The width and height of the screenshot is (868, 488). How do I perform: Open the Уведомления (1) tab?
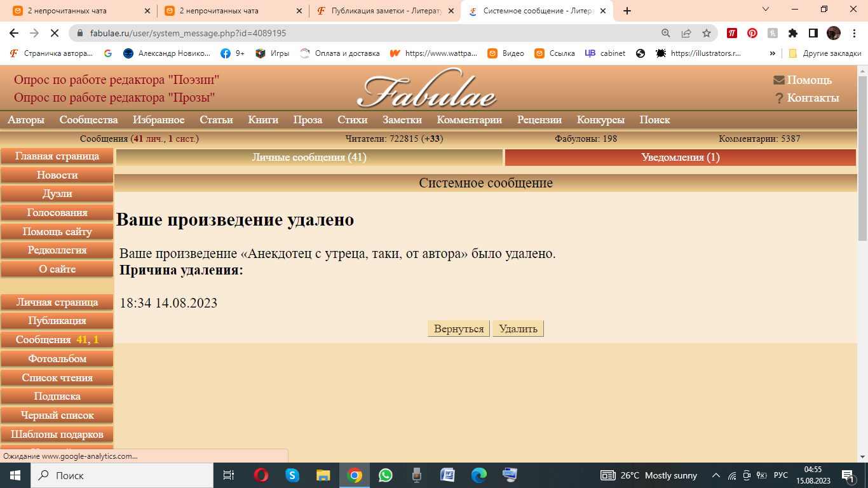click(x=681, y=158)
